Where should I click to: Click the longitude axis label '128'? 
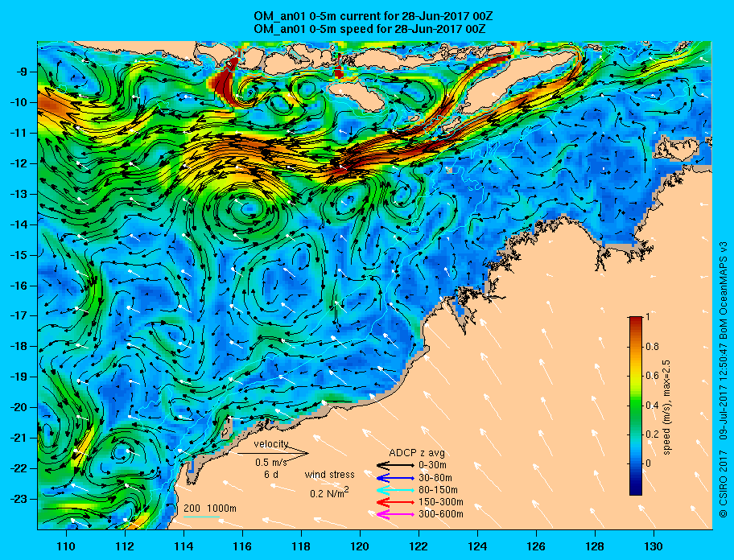coord(595,546)
